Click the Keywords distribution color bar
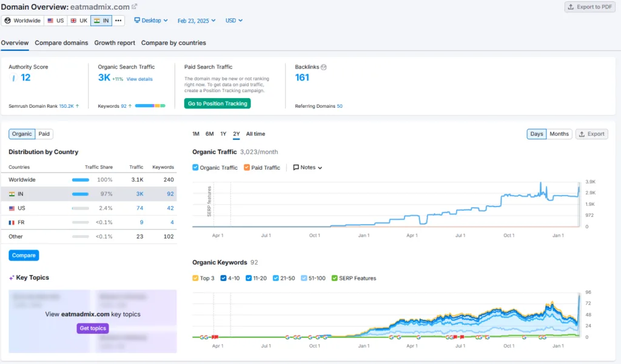621x364 pixels. 150,105
